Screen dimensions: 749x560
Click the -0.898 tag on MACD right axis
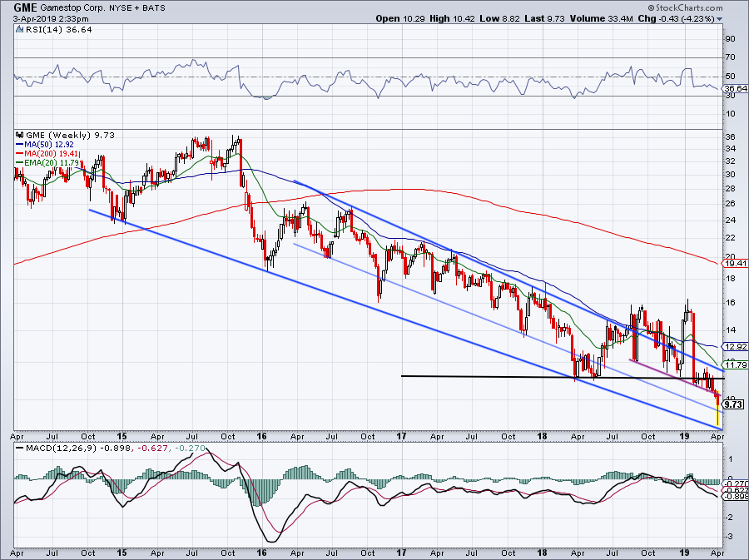point(737,497)
